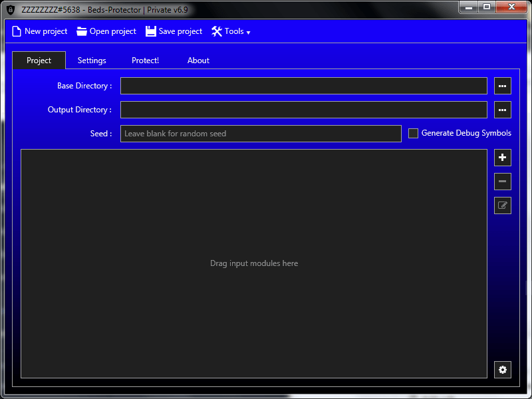This screenshot has height=399, width=532.
Task: Focus the Output Directory input field
Action: [x=304, y=110]
